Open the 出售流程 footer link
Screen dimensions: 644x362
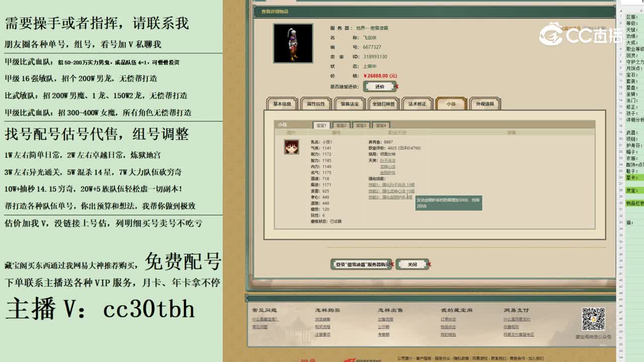pos(386,319)
